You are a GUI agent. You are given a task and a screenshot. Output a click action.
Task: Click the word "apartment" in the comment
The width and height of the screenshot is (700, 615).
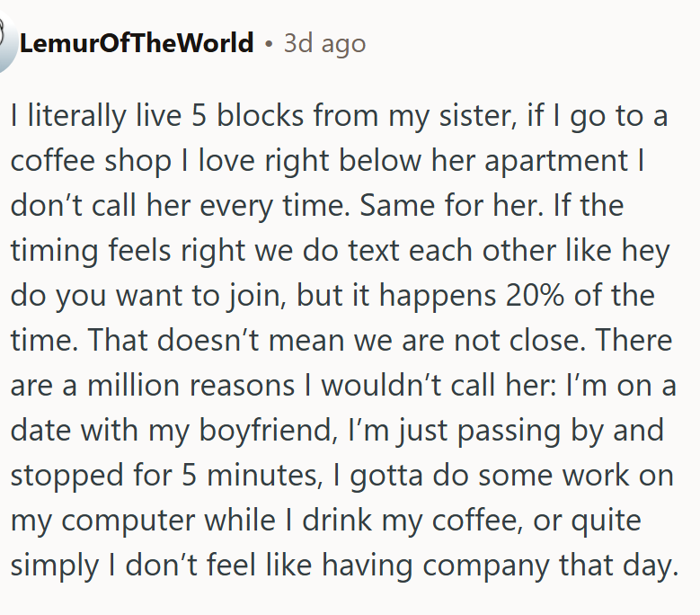[x=556, y=161]
